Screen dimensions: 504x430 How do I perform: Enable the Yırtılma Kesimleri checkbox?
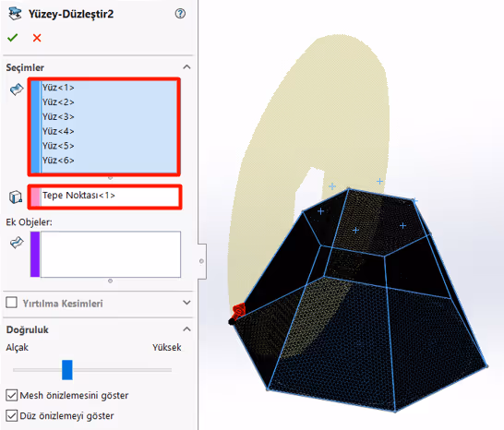[12, 303]
